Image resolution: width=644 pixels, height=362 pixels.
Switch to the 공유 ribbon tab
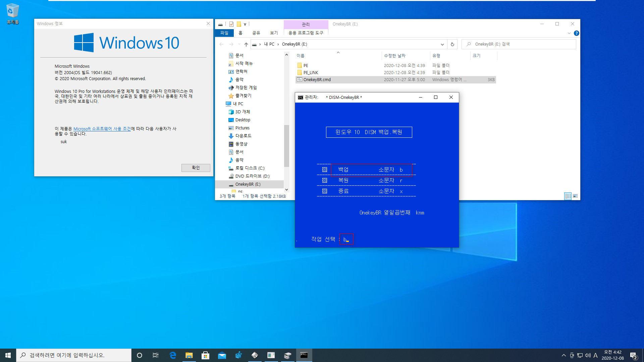coord(256,33)
